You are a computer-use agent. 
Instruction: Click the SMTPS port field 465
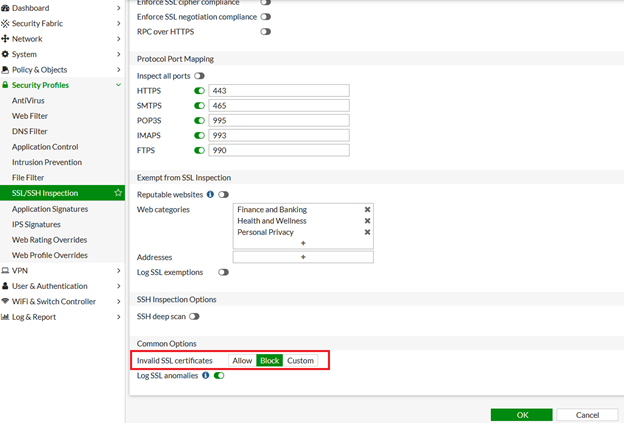click(x=279, y=105)
